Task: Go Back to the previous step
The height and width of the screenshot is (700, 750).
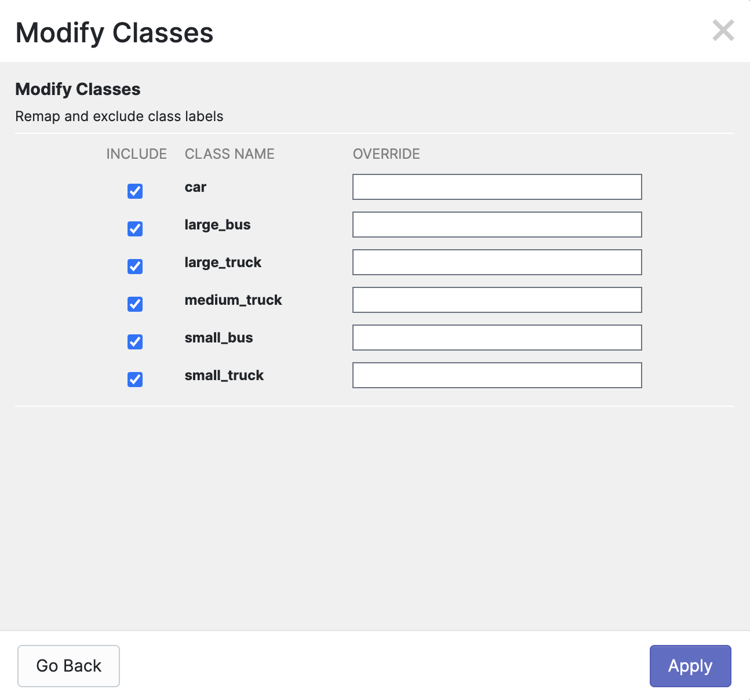Action: [x=68, y=666]
